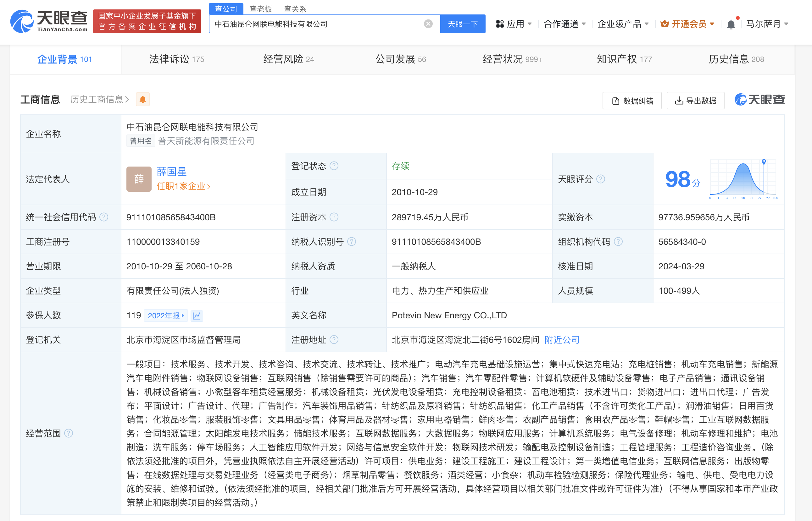Select the 查老板 search tab

pyautogui.click(x=260, y=9)
